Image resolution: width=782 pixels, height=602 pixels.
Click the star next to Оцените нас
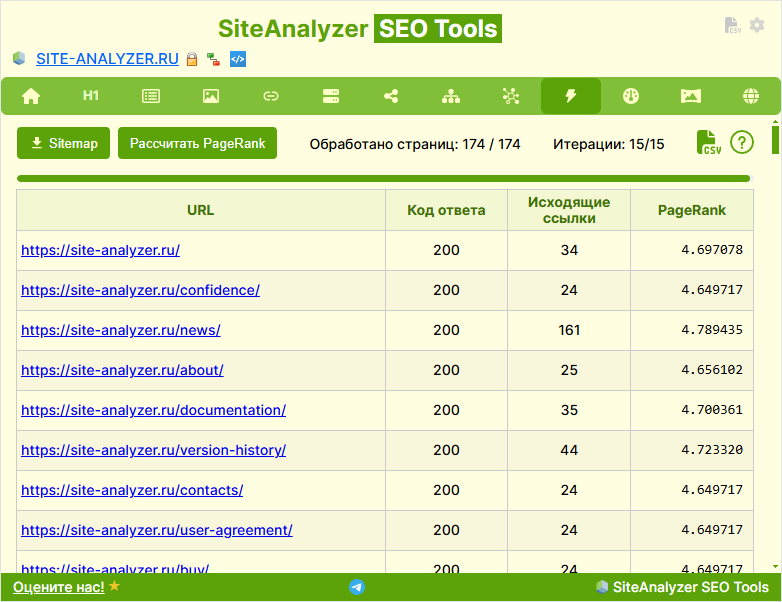(x=114, y=586)
